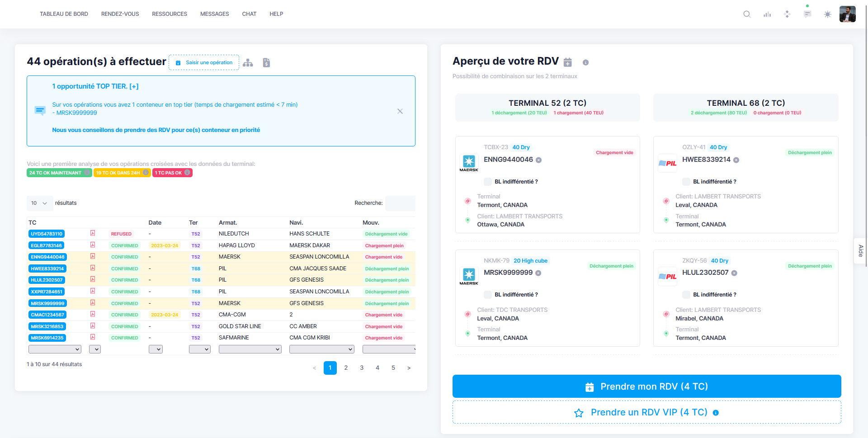Screen dimensions: 868x438
Task: Click the search magnifier icon in header
Action: [747, 14]
